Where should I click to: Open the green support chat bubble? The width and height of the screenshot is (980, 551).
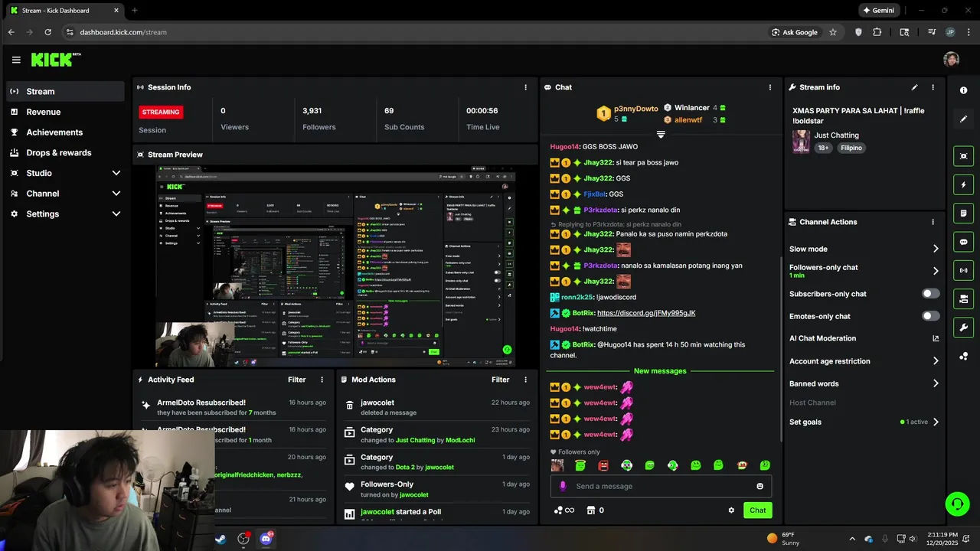point(957,504)
